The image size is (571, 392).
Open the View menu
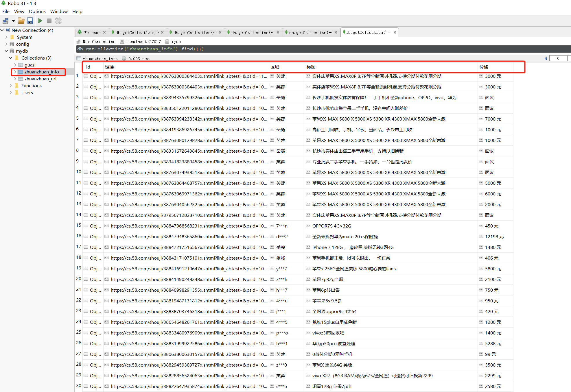pos(19,11)
